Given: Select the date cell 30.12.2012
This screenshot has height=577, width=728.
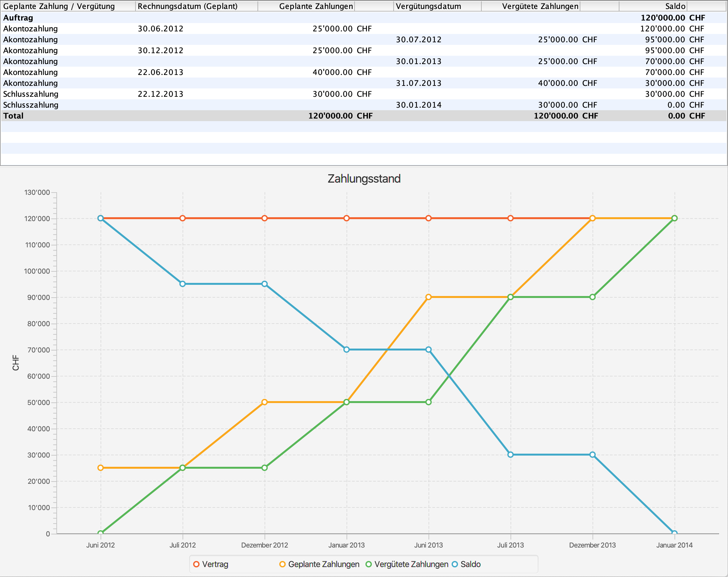Looking at the screenshot, I should pyautogui.click(x=160, y=50).
